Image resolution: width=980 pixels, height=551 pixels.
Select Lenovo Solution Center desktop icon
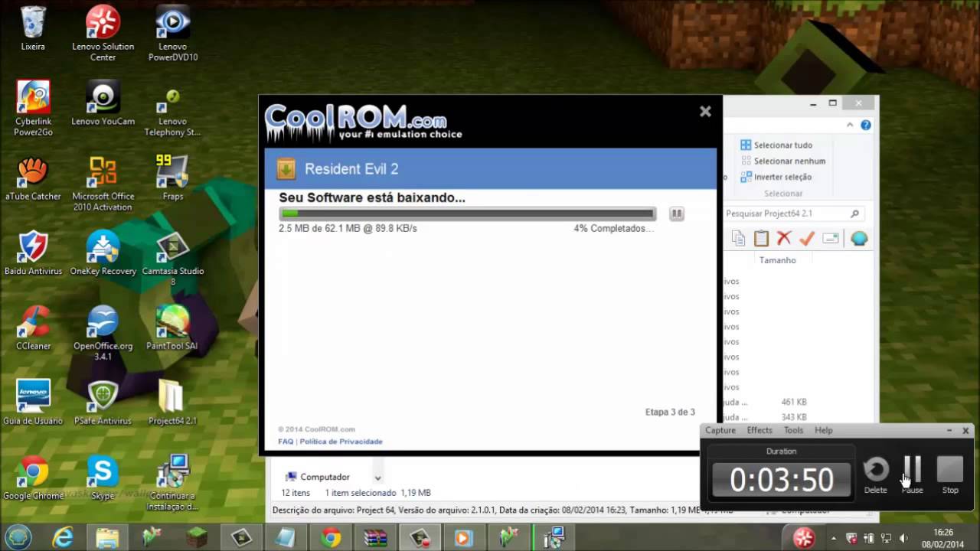103,34
